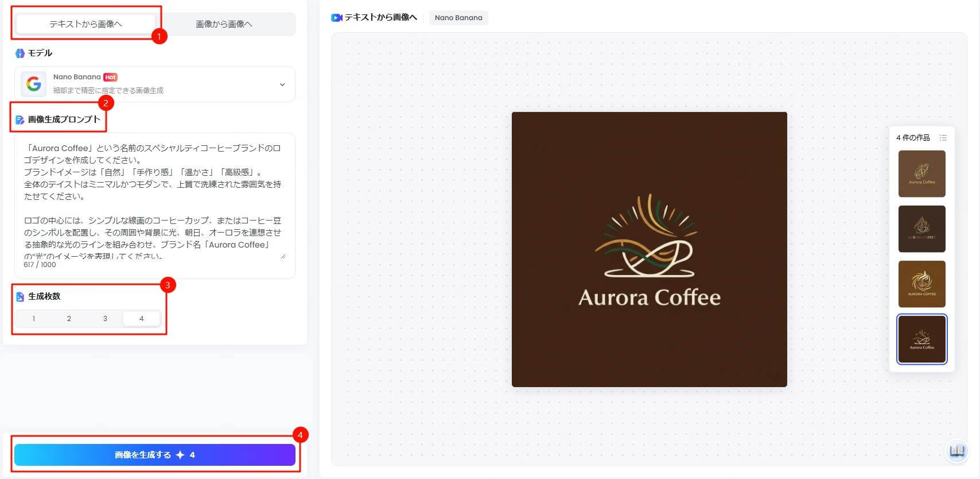980x479 pixels.
Task: Click the 生成枚数 section icon
Action: pyautogui.click(x=20, y=296)
